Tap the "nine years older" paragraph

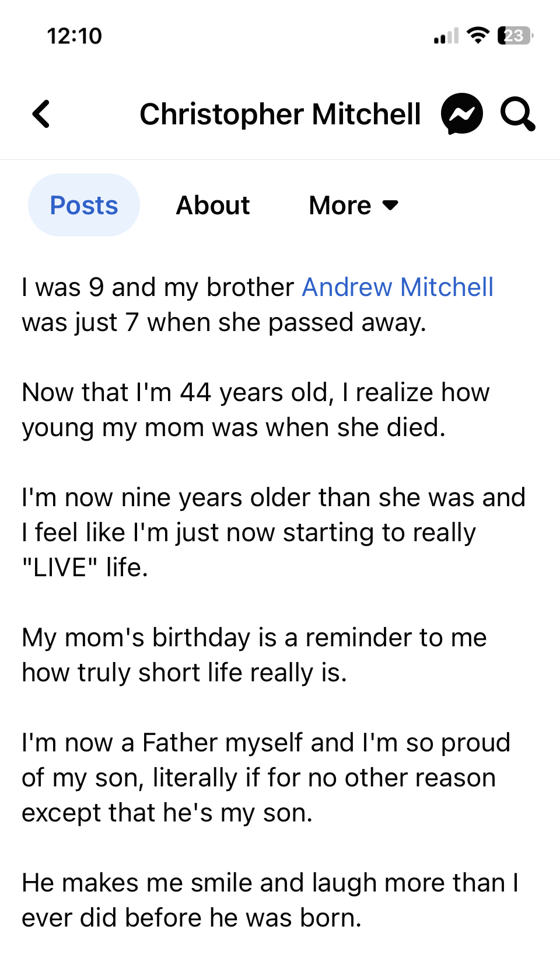274,532
